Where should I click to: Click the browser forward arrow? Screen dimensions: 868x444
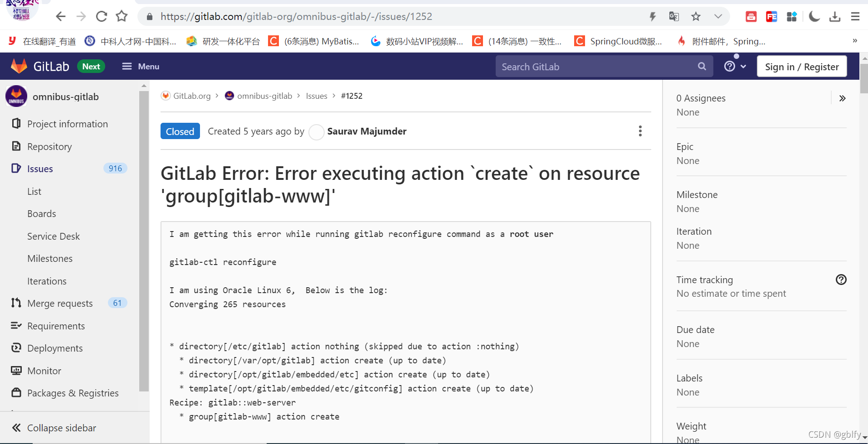tap(81, 17)
